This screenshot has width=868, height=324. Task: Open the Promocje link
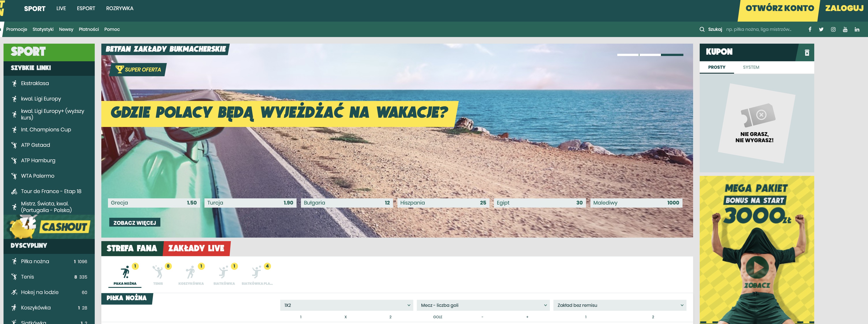[x=17, y=29]
